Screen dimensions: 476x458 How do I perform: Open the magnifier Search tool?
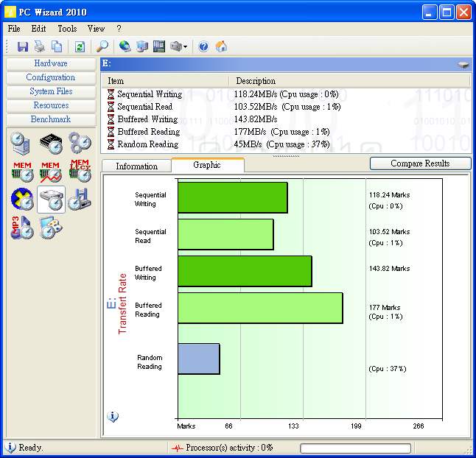[x=102, y=46]
